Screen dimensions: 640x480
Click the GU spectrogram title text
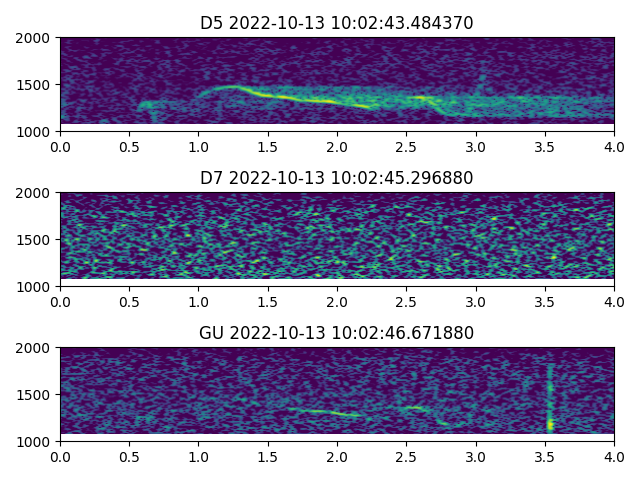(337, 333)
